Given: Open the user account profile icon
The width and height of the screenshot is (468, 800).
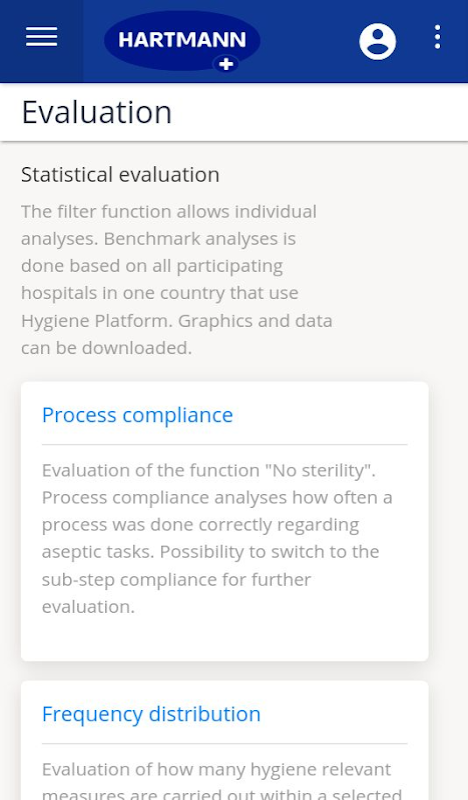Looking at the screenshot, I should tap(378, 41).
